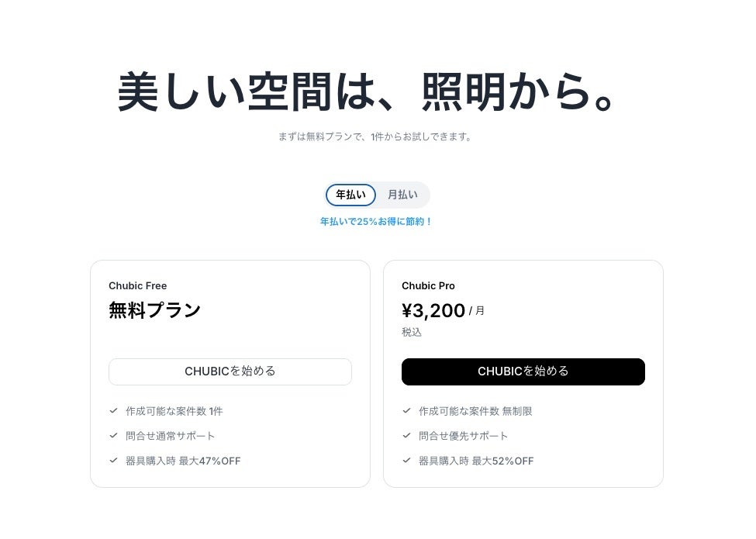
Task: Select the 年払い billing option
Action: coord(350,195)
